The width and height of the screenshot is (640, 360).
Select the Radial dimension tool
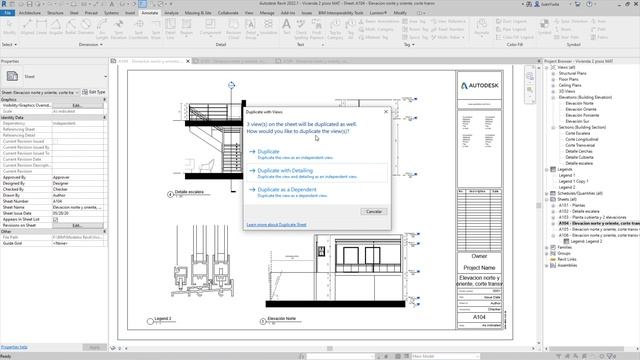click(x=71, y=28)
